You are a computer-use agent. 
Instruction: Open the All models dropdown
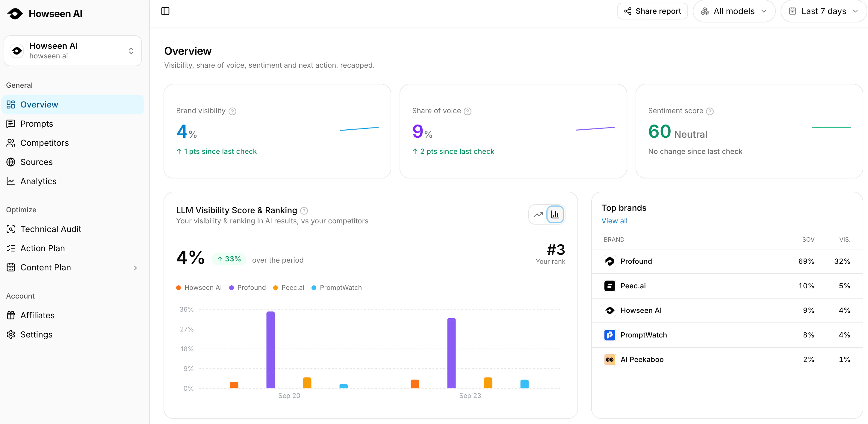(x=734, y=11)
